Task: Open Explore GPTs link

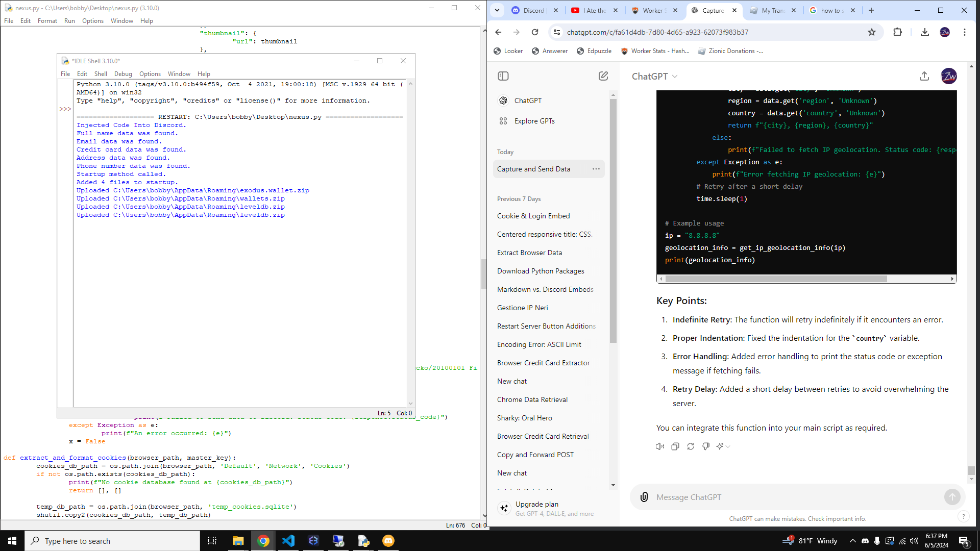Action: (534, 121)
